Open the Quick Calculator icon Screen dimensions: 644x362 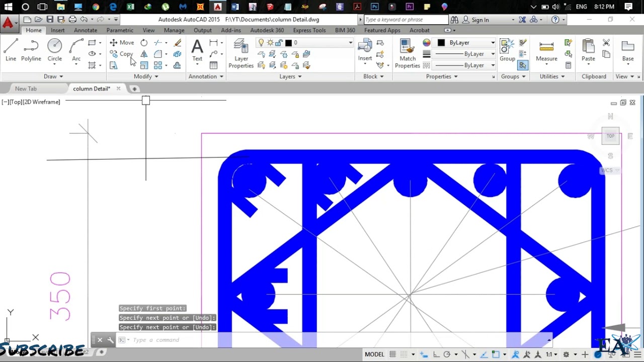pos(568,65)
